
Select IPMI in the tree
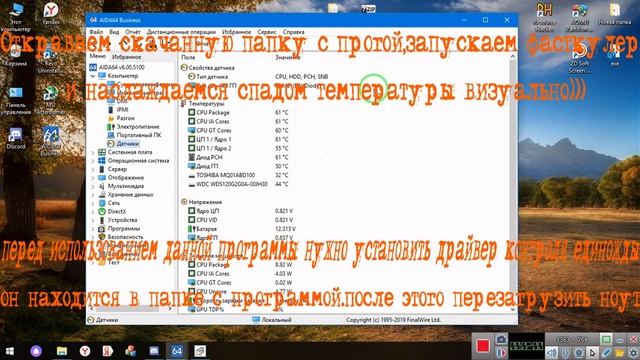tap(122, 109)
